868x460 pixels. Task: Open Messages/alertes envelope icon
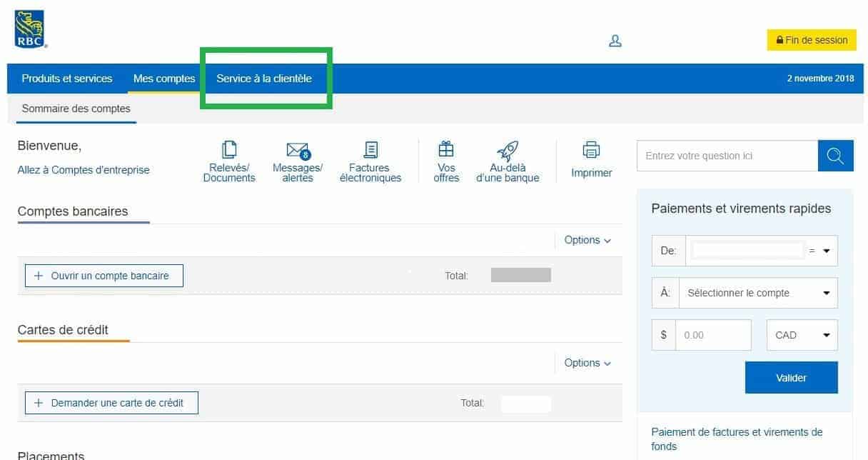tap(297, 150)
